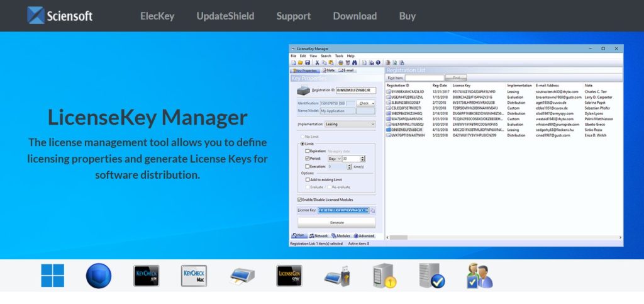
Task: Click the server with gold badge icon
Action: [x=384, y=276]
